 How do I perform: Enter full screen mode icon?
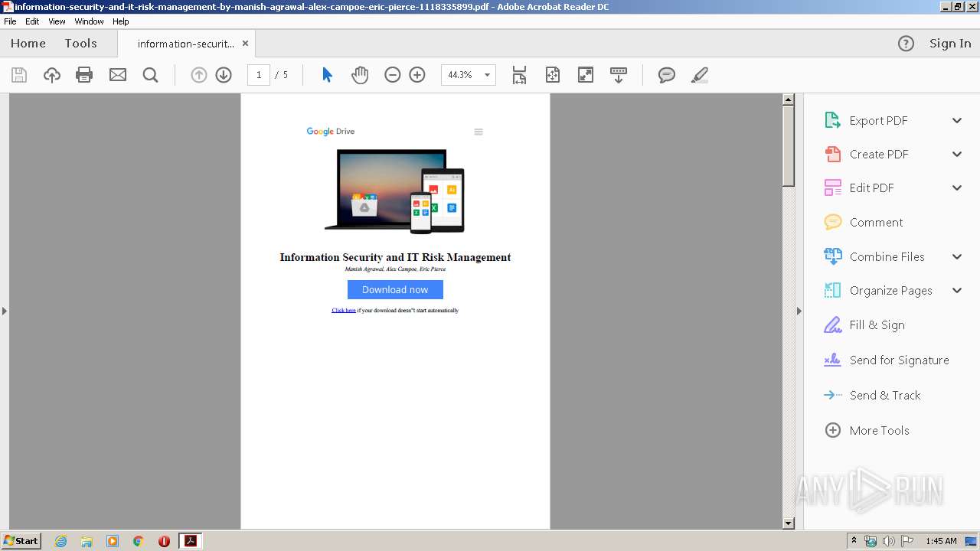[586, 75]
